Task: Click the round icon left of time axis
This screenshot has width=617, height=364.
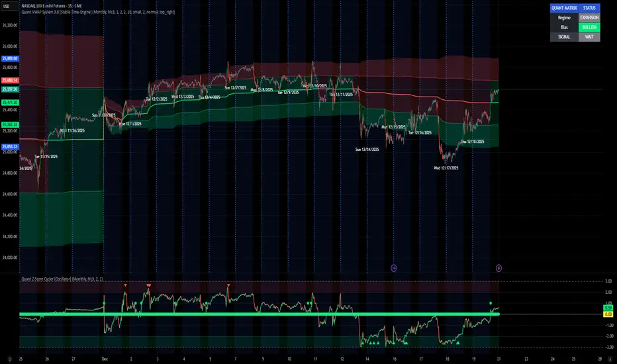Action: 9,359
